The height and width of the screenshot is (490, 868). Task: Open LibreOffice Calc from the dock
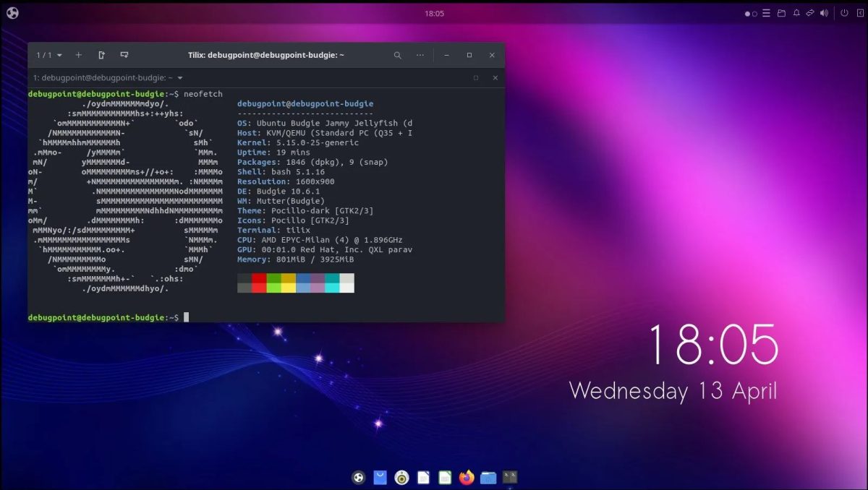[445, 477]
